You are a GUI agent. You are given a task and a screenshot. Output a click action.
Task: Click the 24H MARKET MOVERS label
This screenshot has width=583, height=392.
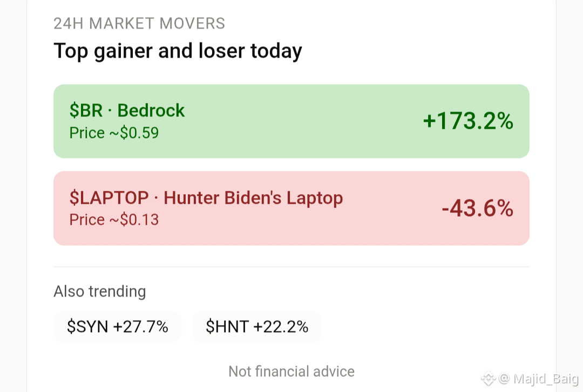(x=139, y=23)
